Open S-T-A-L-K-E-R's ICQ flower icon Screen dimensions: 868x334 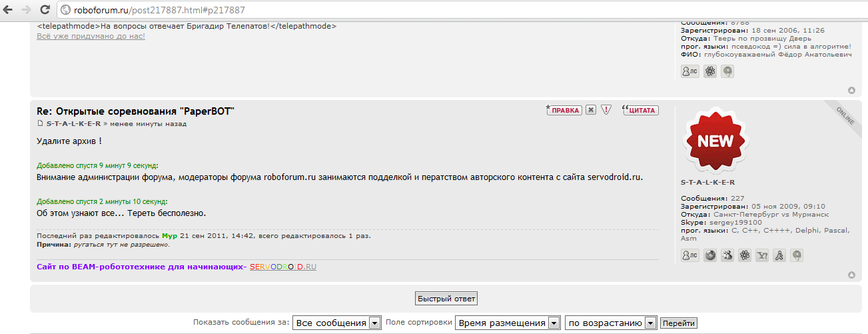pyautogui.click(x=745, y=255)
